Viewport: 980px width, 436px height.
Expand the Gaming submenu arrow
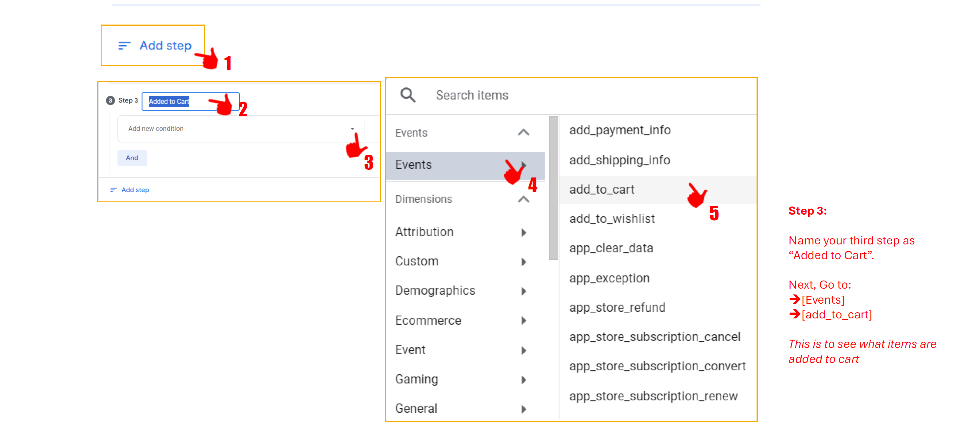pos(524,380)
